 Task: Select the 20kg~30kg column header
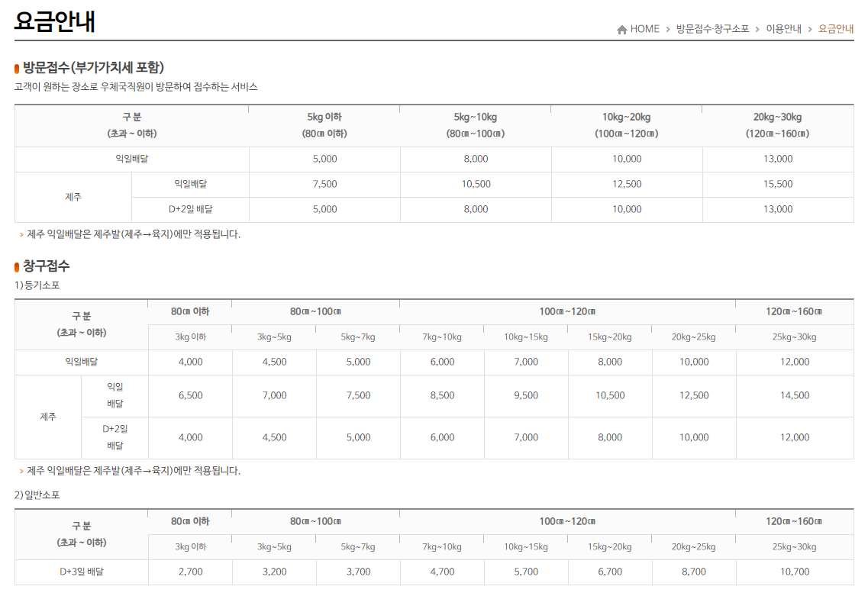(x=778, y=125)
